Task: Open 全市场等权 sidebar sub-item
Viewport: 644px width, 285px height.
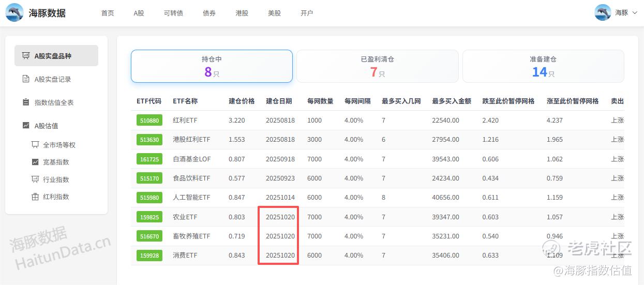Action: (59, 145)
